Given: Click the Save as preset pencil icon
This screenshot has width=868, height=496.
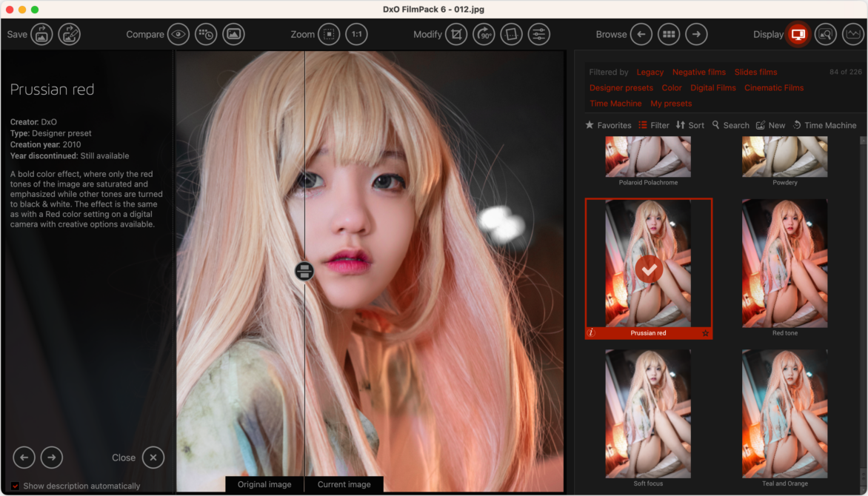Looking at the screenshot, I should [69, 34].
